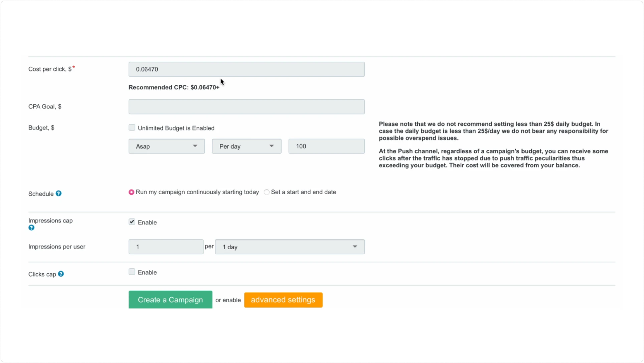This screenshot has width=644, height=363.
Task: Focus the Cost per click input field
Action: pyautogui.click(x=247, y=69)
